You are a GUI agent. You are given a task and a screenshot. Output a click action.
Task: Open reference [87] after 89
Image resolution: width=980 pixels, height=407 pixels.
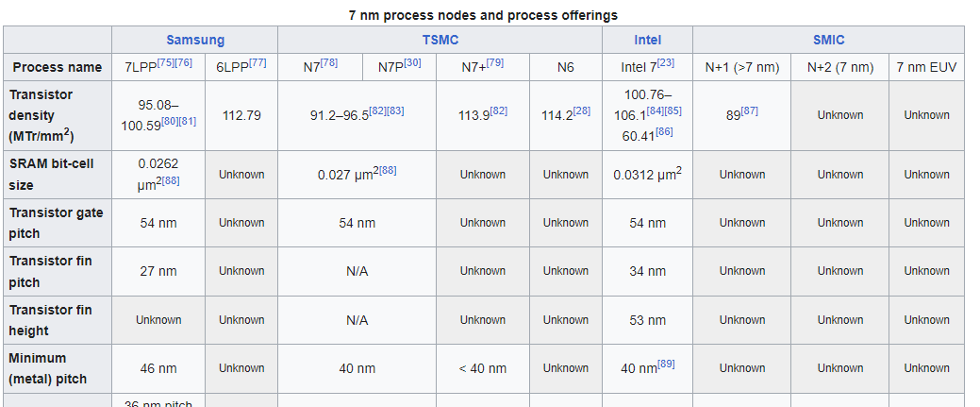749,110
